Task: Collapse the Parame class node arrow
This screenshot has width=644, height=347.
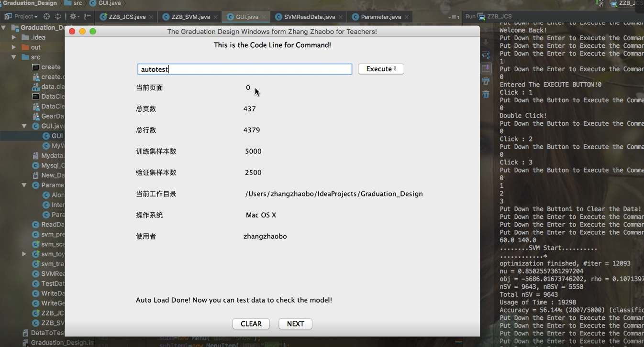Action: click(24, 185)
